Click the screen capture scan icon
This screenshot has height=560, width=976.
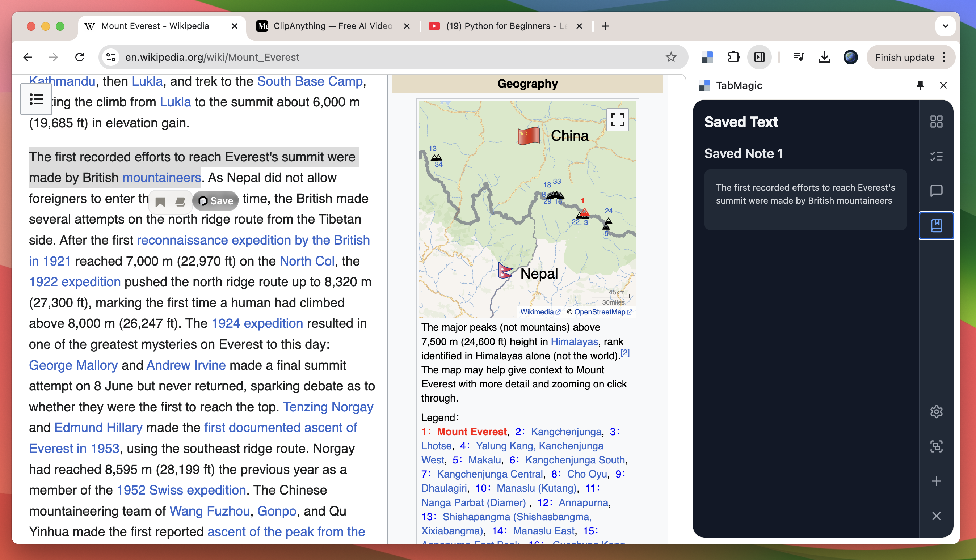tap(936, 446)
